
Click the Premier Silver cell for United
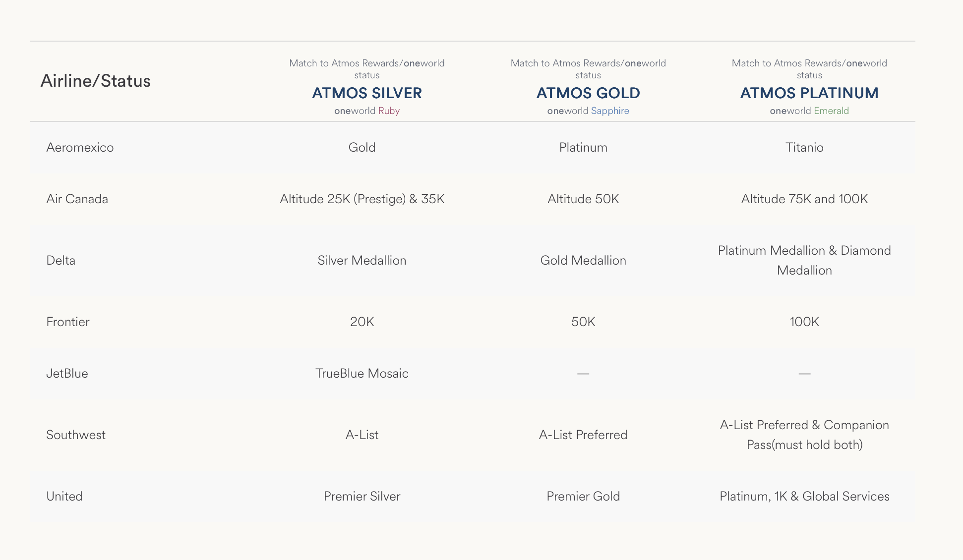[361, 496]
